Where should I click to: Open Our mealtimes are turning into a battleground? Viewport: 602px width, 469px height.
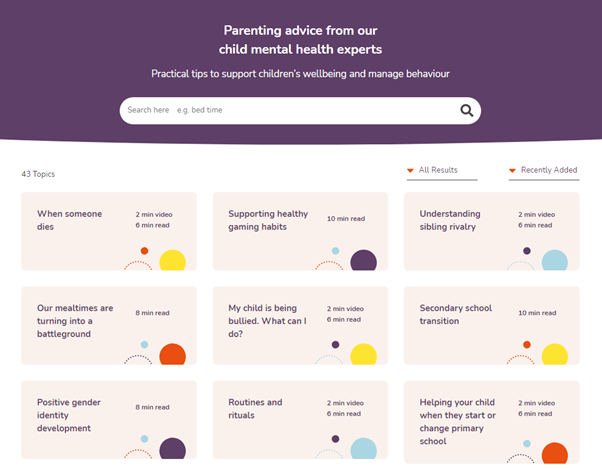pos(109,325)
